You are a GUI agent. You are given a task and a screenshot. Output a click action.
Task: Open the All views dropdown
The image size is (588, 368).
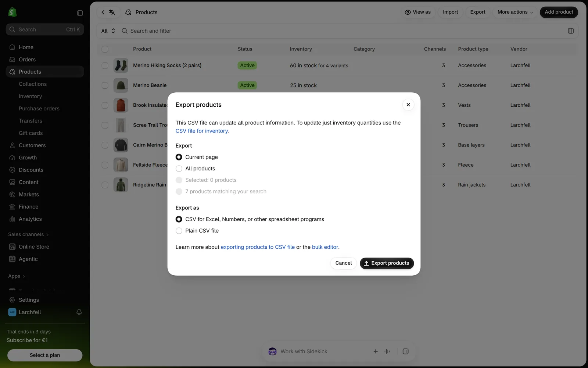108,31
